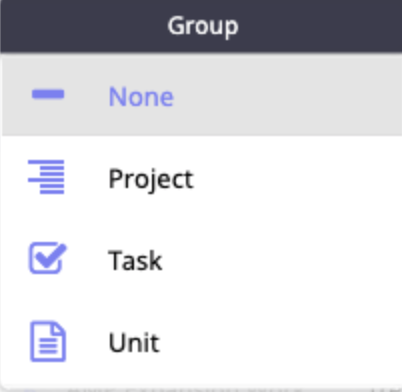Viewport: 402px width, 392px height.
Task: Group entries by Project row
Action: (202, 177)
